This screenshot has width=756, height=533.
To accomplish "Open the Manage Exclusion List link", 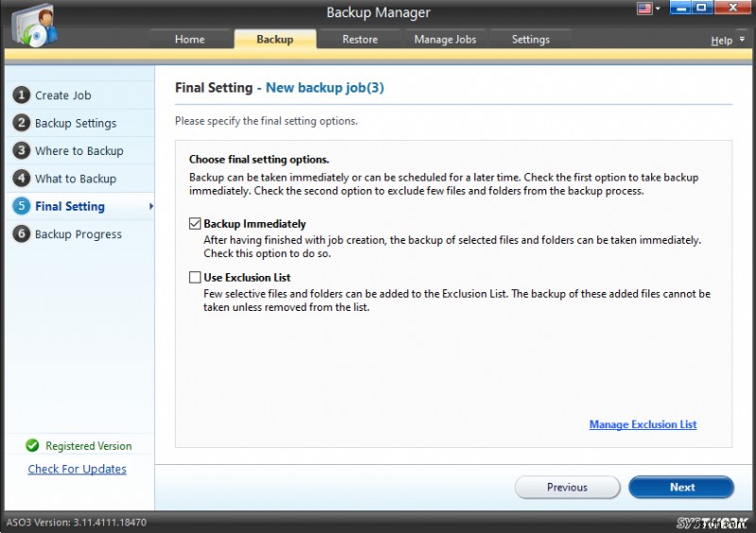I will [x=643, y=424].
